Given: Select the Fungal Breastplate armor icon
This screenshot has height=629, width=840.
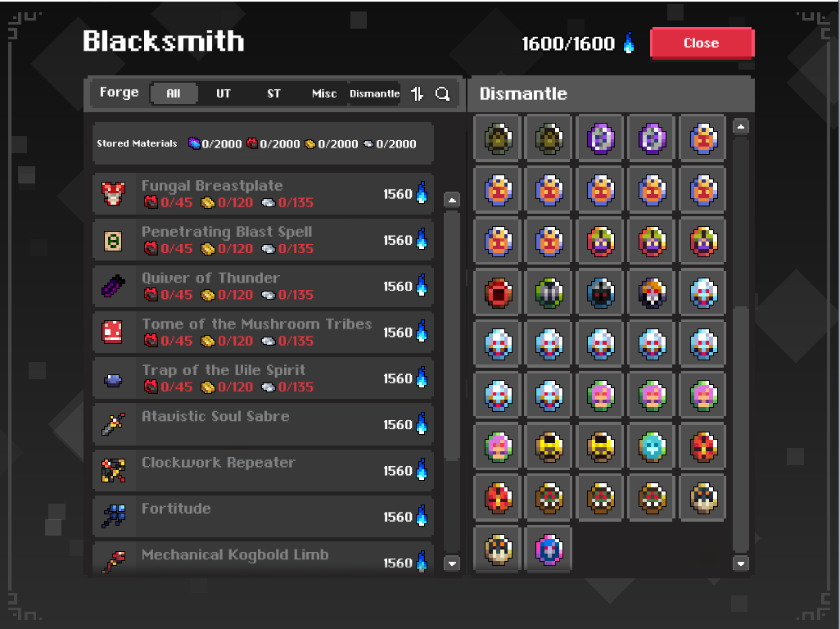Looking at the screenshot, I should coord(113,193).
